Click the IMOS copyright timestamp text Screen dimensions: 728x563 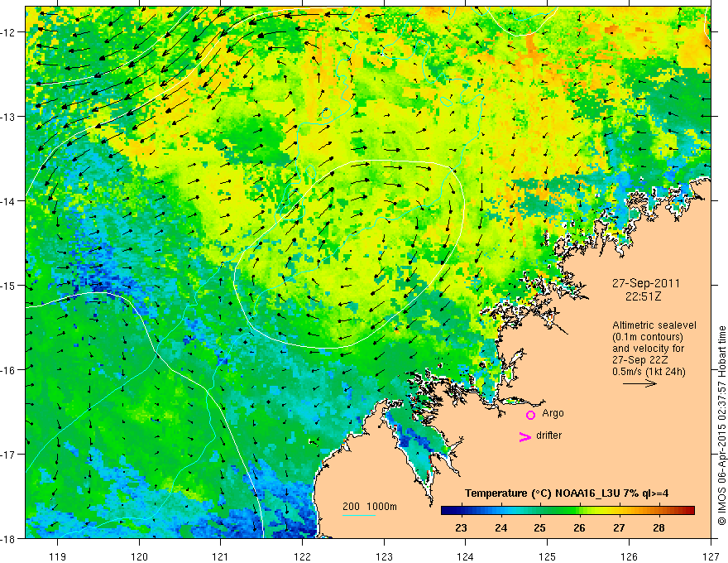click(721, 425)
